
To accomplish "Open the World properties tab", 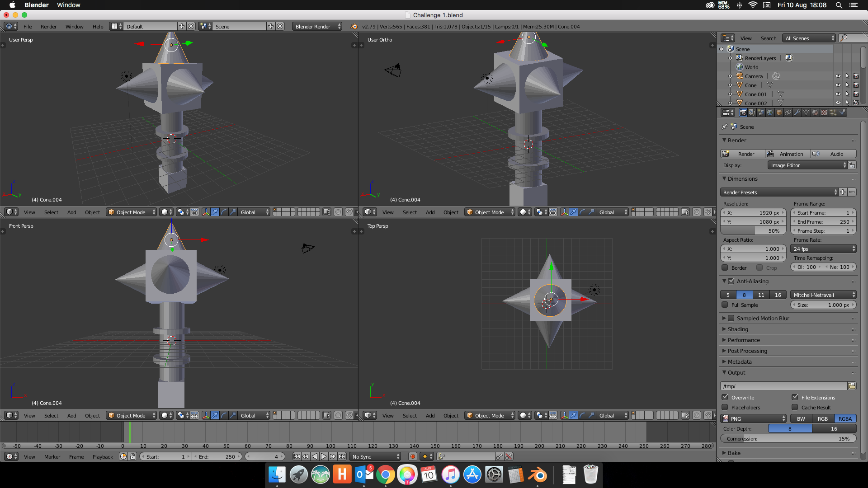I will click(770, 113).
